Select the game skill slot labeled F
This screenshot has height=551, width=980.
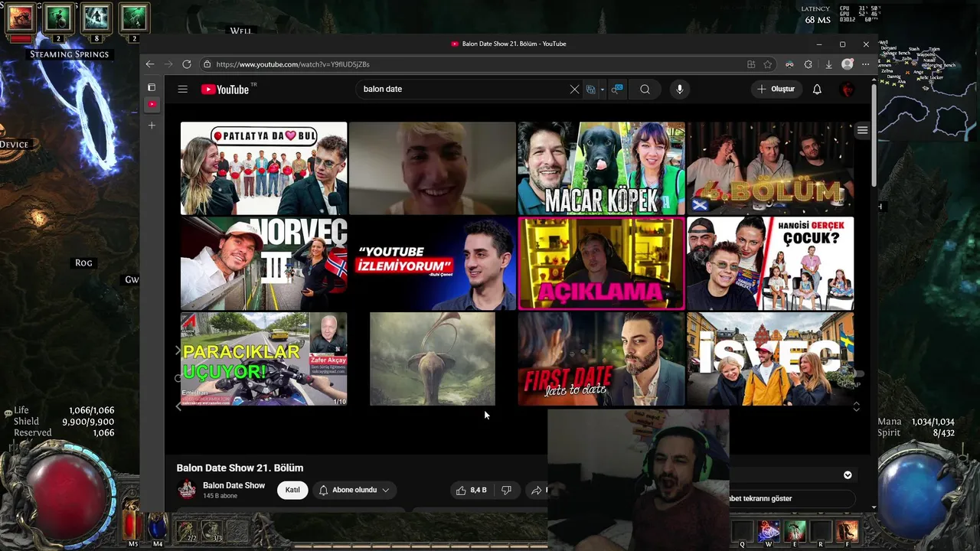click(847, 530)
